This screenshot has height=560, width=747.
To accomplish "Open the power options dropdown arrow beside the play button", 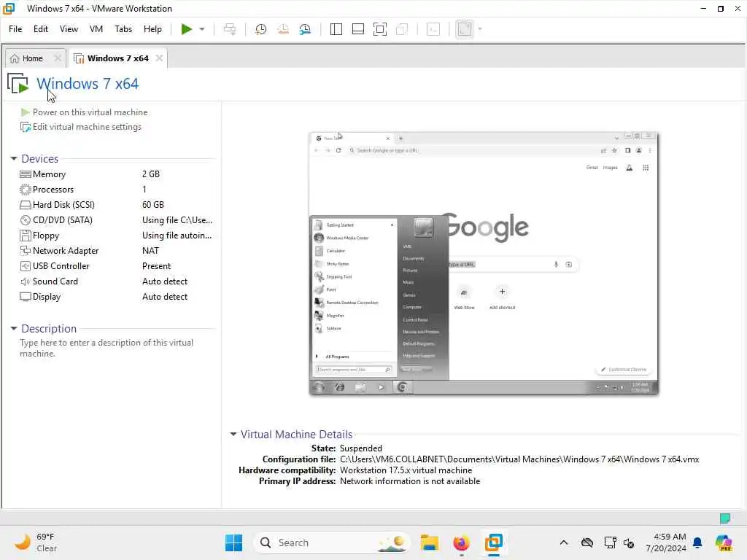I will pyautogui.click(x=202, y=29).
